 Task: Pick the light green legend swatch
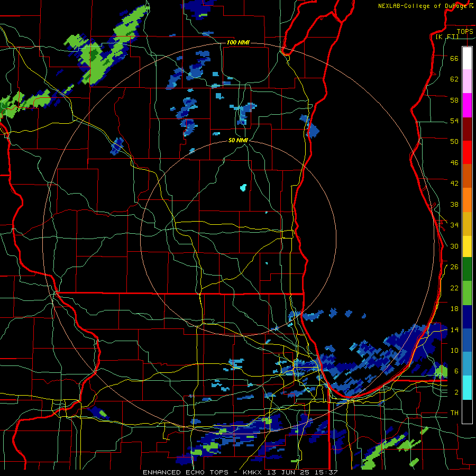[467, 293]
